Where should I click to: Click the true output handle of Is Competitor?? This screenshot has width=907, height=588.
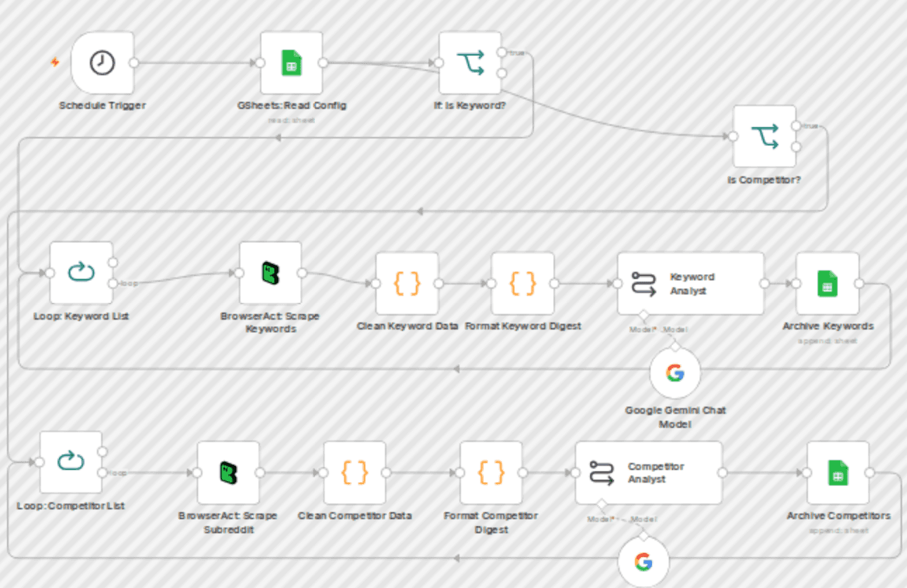[x=796, y=126]
